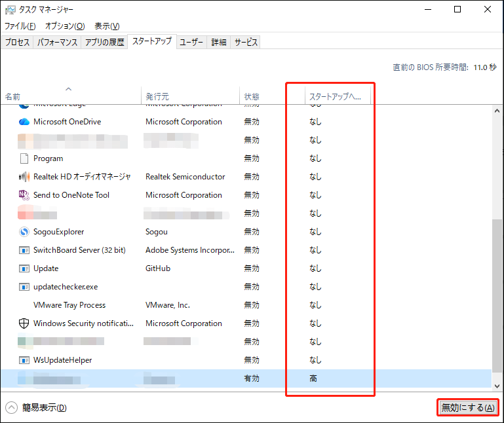This screenshot has width=504, height=423.
Task: Click the Task Manager title bar icon
Action: coord(10,10)
